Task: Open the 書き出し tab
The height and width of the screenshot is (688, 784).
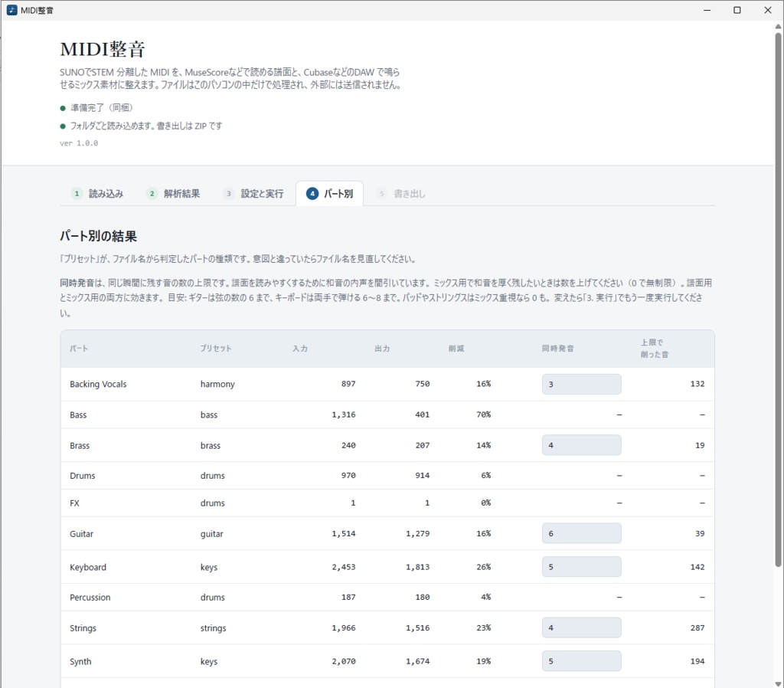Action: click(401, 194)
